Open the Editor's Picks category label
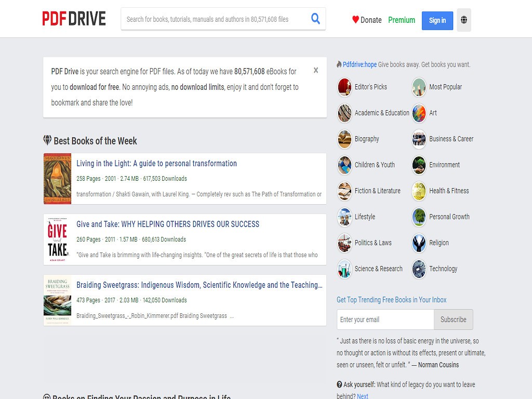The image size is (532, 399). pos(371,87)
